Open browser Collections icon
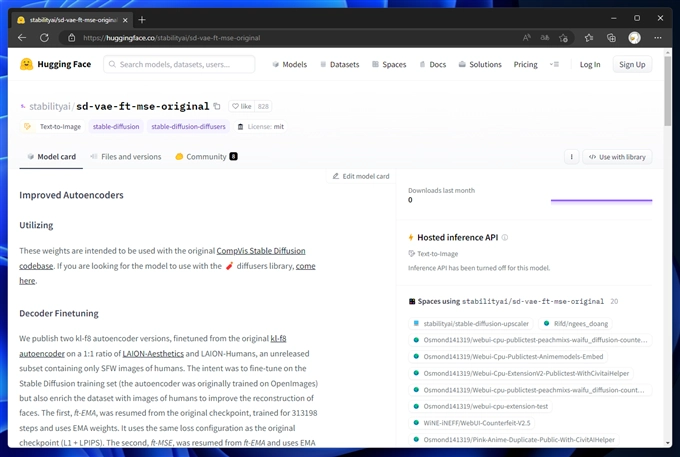The width and height of the screenshot is (680, 457). 611,38
